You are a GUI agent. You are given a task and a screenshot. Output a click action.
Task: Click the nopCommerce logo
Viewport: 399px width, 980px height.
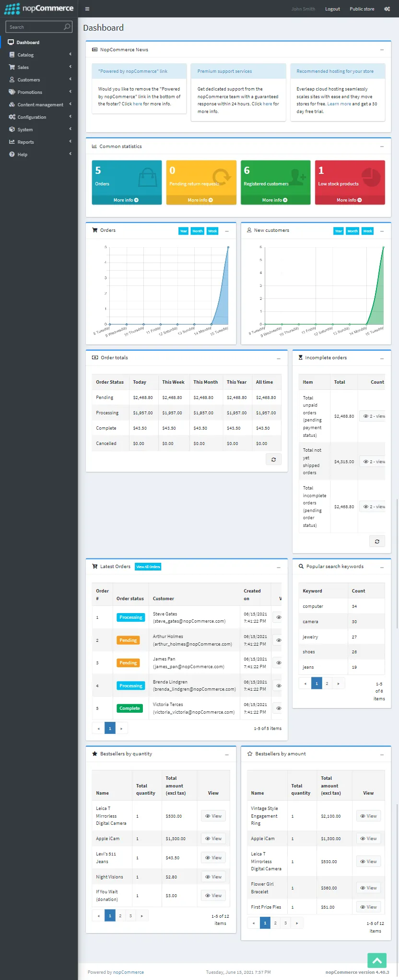tap(39, 9)
